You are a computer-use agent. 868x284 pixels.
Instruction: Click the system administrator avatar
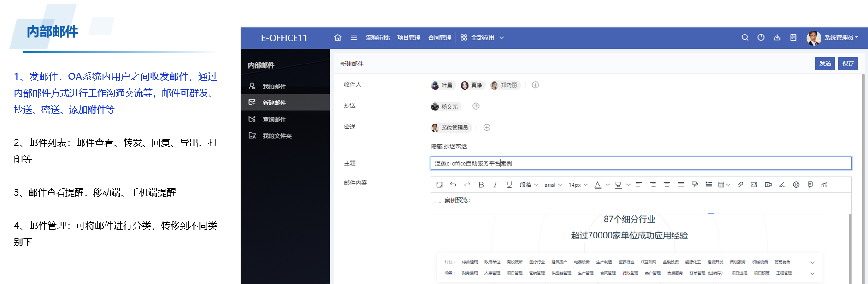point(814,38)
